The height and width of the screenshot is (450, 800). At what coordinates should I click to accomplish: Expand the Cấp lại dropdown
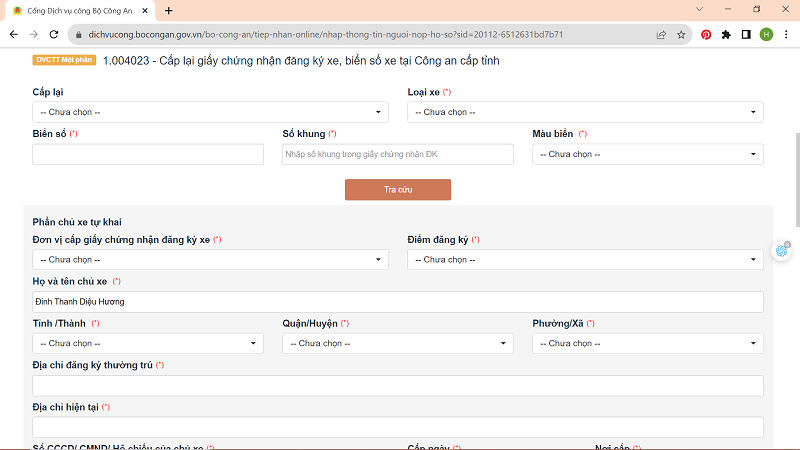point(210,112)
